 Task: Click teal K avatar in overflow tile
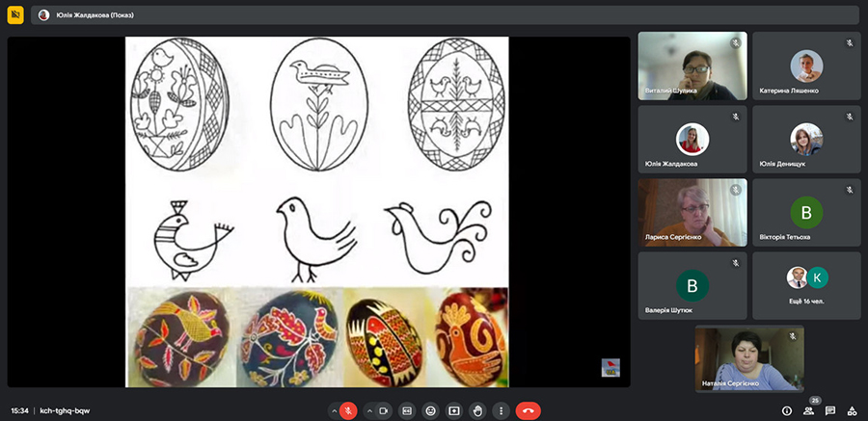[x=817, y=277]
